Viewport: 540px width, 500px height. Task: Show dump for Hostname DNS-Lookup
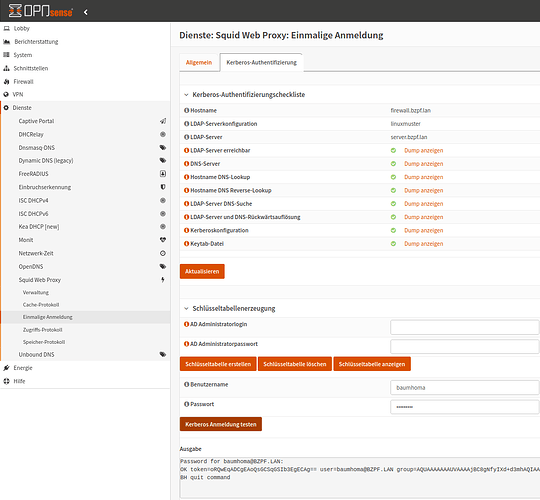[423, 177]
